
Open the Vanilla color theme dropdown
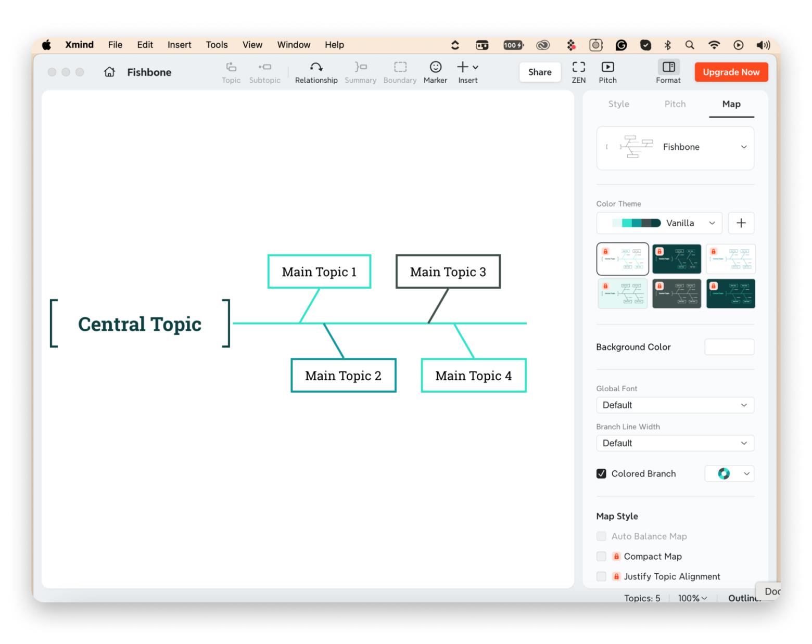[x=659, y=223]
